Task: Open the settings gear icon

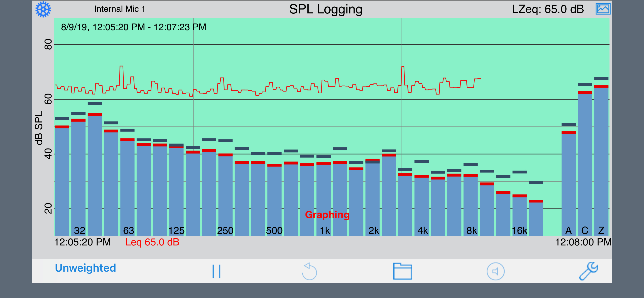Action: click(43, 9)
